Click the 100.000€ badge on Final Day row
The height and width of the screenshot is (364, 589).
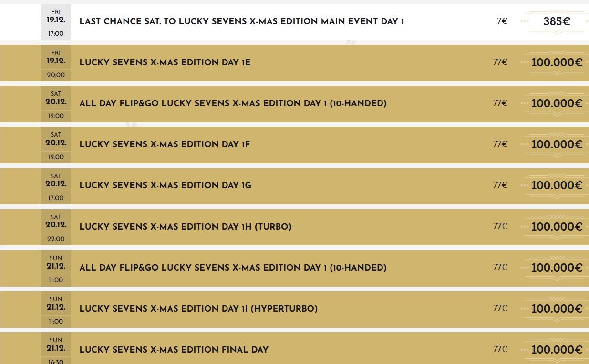click(x=556, y=349)
